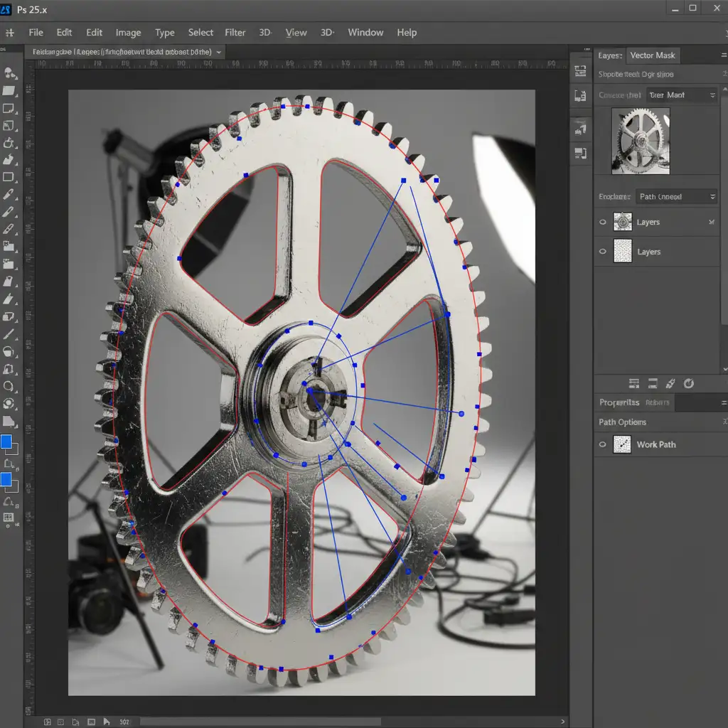The height and width of the screenshot is (728, 728).
Task: Toggle visibility of the second Layers layer
Action: click(603, 252)
